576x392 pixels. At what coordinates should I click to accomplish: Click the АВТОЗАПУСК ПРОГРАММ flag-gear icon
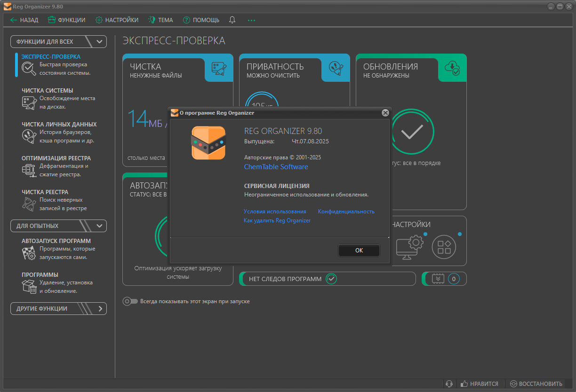(29, 253)
